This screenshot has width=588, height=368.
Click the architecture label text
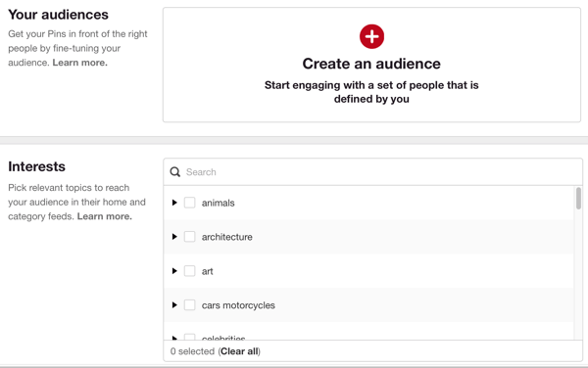(x=227, y=237)
